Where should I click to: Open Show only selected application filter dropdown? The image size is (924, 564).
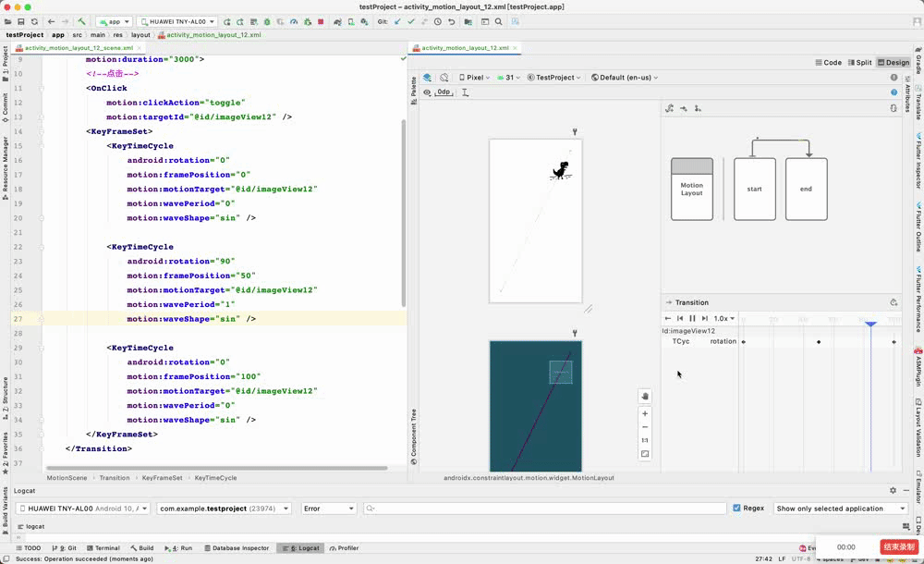pos(840,509)
